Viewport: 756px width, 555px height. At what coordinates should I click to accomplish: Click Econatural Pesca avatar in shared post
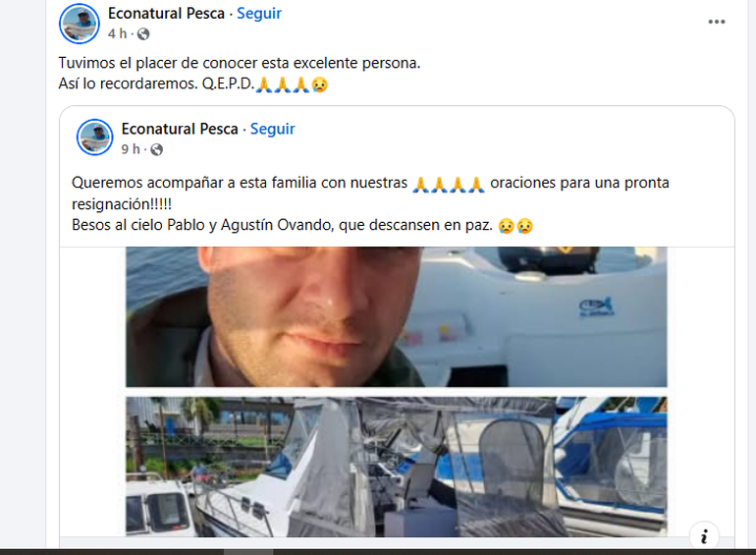[x=95, y=138]
